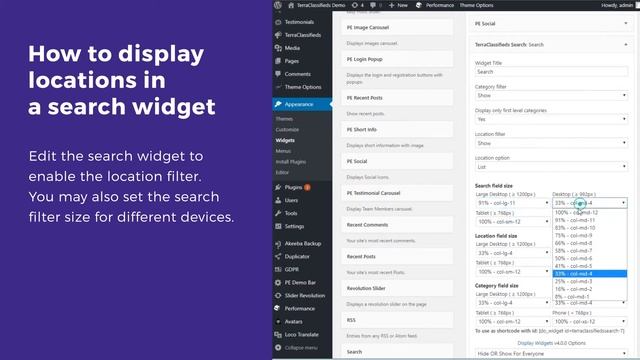Click the Akeeba Backup sidebar icon
The width and height of the screenshot is (640, 360).
278,244
